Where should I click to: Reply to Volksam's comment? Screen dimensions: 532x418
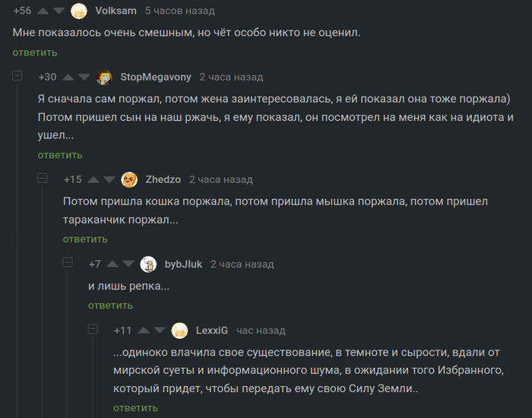click(x=35, y=52)
